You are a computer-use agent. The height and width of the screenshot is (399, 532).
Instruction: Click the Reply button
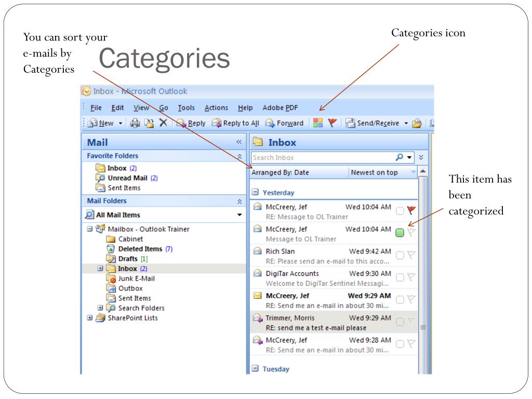[x=191, y=123]
